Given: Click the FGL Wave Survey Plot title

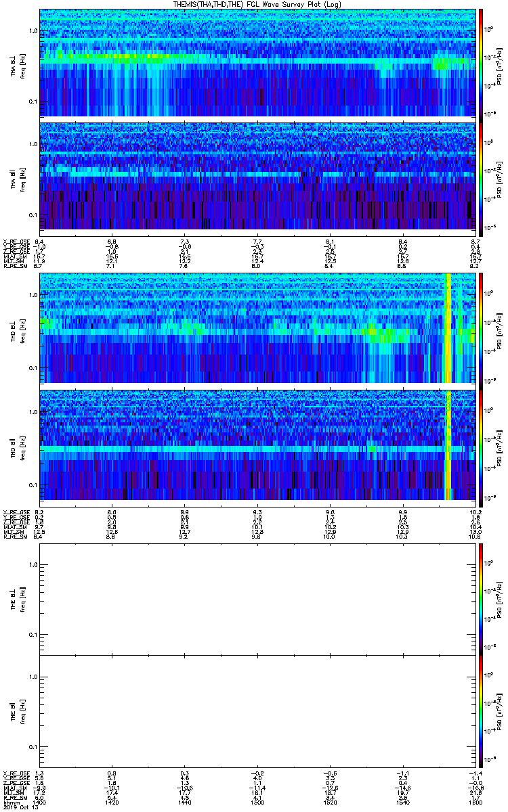Looking at the screenshot, I should click(257, 4).
